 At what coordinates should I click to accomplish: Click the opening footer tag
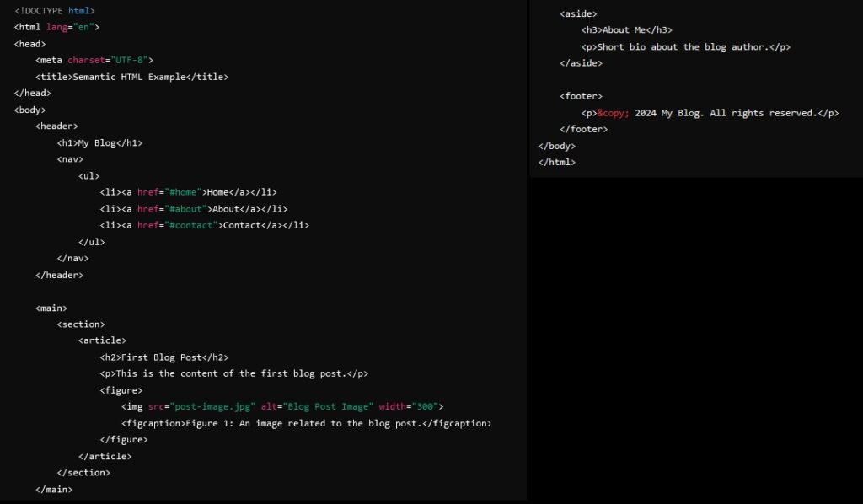(582, 96)
